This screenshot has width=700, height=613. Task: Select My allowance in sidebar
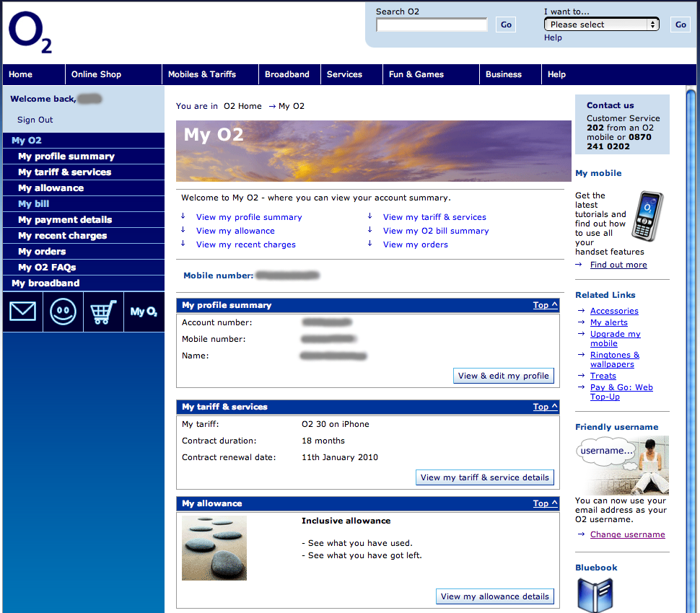tap(84, 188)
